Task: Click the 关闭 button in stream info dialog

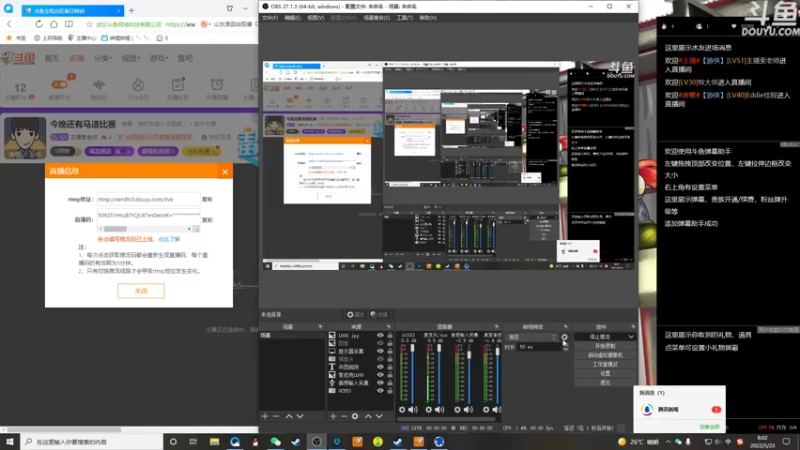Action: click(x=141, y=291)
